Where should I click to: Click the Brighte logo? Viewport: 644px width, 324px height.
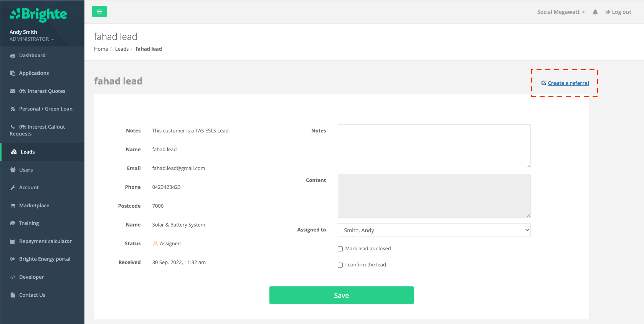point(38,15)
